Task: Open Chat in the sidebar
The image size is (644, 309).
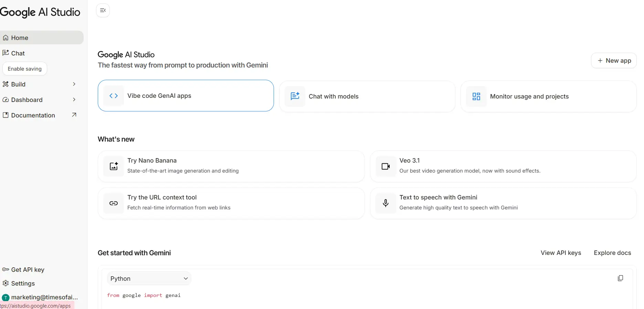Action: [x=42, y=53]
